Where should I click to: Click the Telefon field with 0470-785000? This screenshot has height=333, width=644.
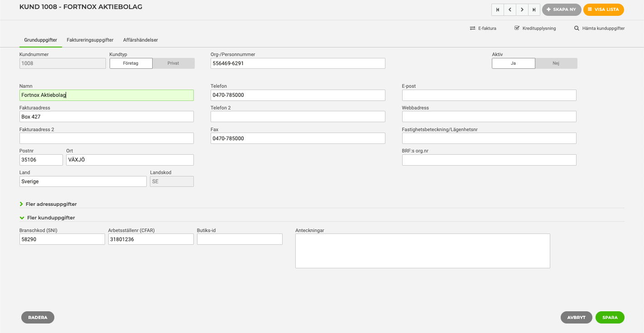(x=298, y=95)
